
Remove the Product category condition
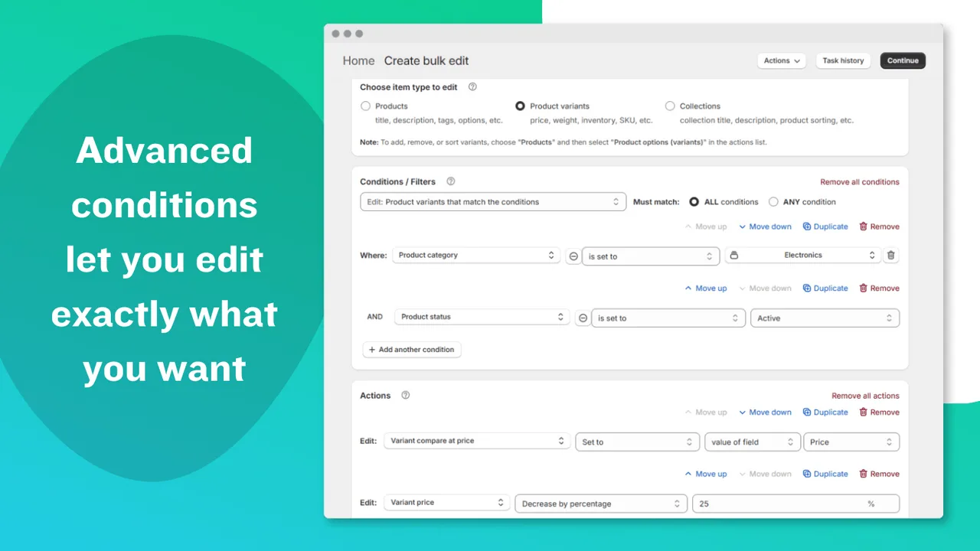[x=879, y=227]
